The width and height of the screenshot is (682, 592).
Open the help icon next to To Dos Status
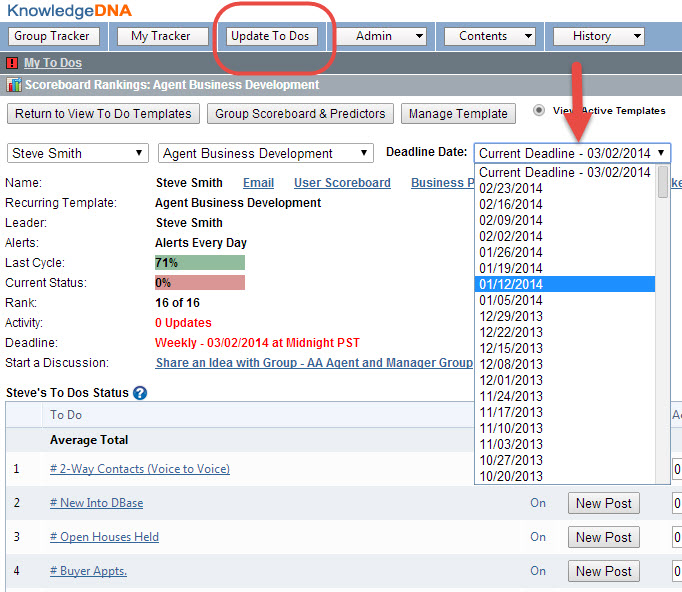point(140,393)
